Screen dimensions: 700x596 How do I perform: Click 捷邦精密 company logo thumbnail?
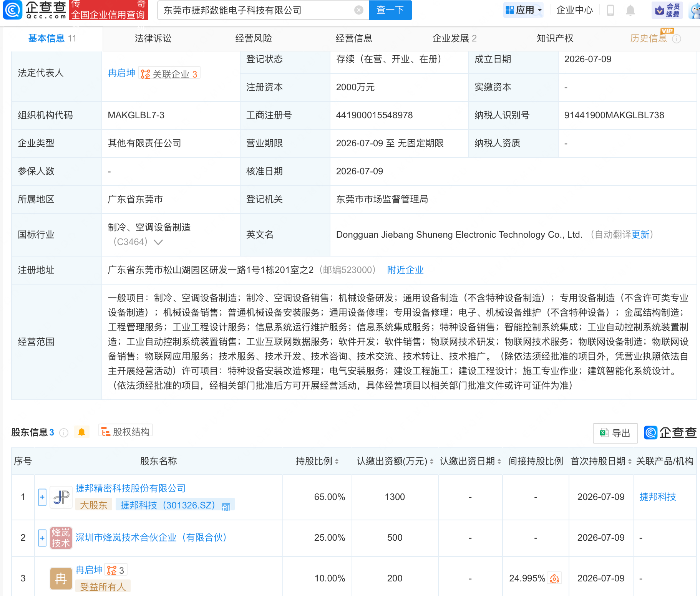(61, 497)
